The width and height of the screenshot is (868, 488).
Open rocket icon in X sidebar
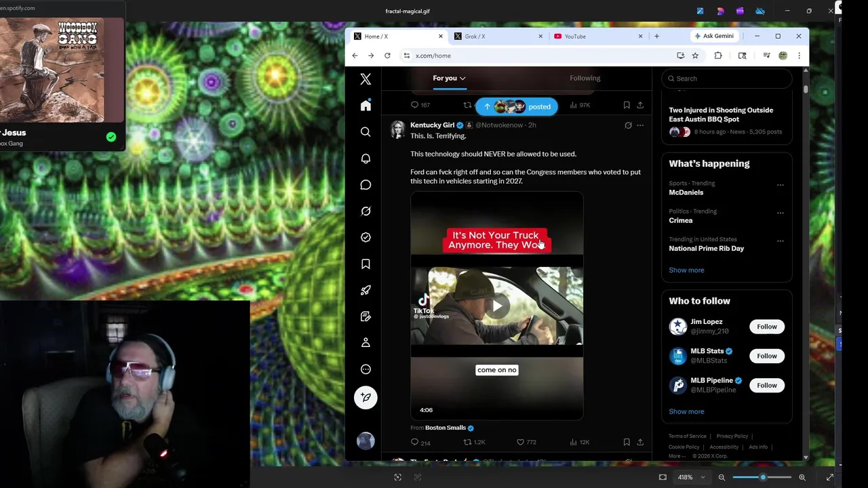366,290
